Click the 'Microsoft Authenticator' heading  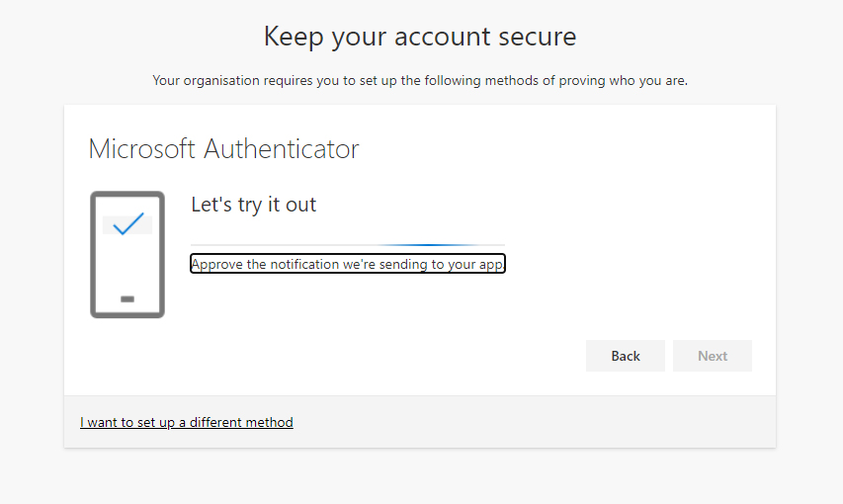coord(223,149)
